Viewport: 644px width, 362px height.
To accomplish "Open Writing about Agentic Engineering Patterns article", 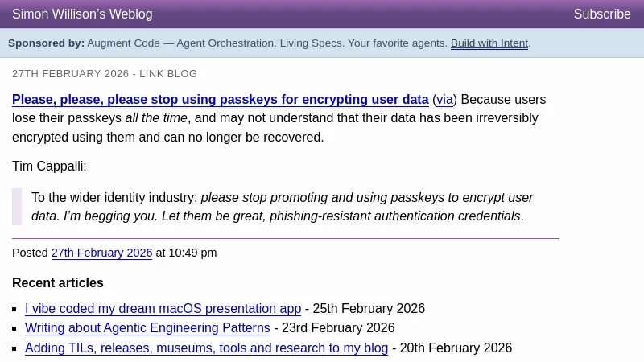I will 147,328.
